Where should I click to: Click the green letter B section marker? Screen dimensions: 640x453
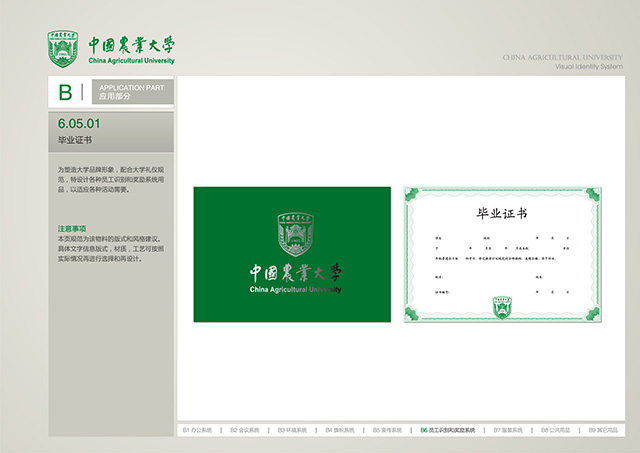coord(66,93)
